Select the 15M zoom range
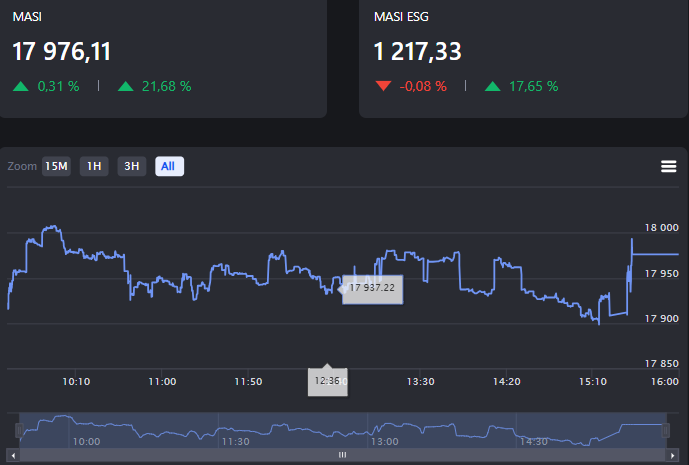689x465 pixels. coord(56,166)
